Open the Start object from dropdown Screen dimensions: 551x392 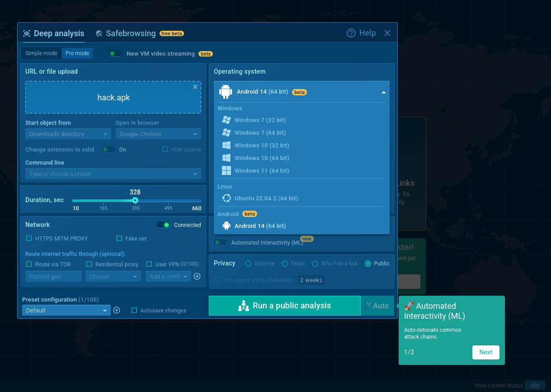68,134
